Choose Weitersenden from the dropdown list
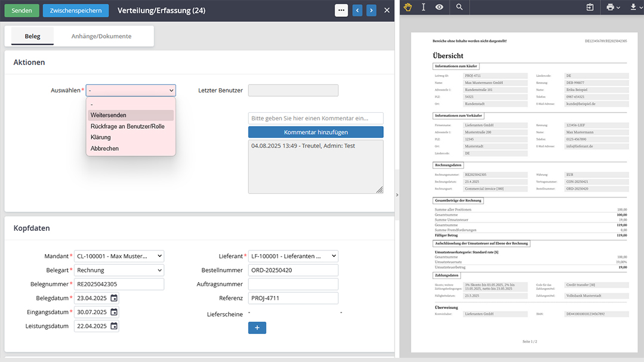The image size is (644, 362). [109, 115]
